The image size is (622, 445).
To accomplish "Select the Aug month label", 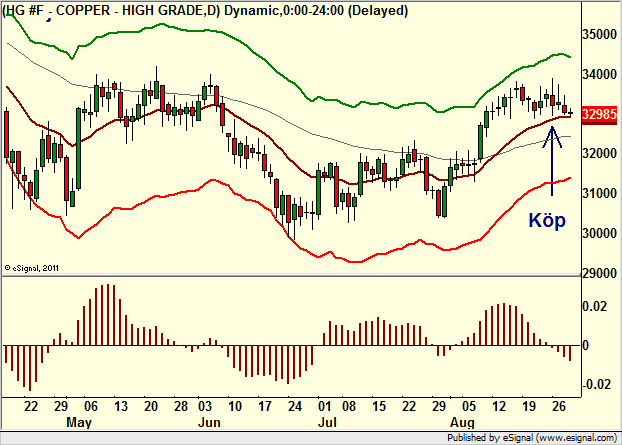I will (x=462, y=422).
